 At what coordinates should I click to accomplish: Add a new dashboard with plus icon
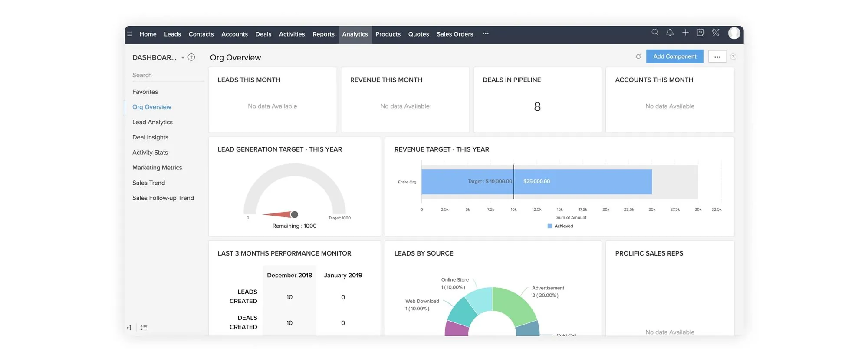point(191,57)
